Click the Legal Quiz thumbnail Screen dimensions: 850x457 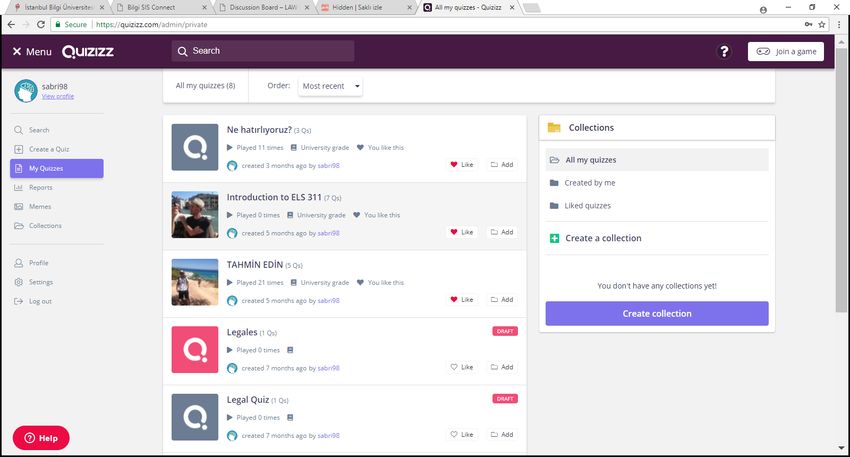(195, 417)
